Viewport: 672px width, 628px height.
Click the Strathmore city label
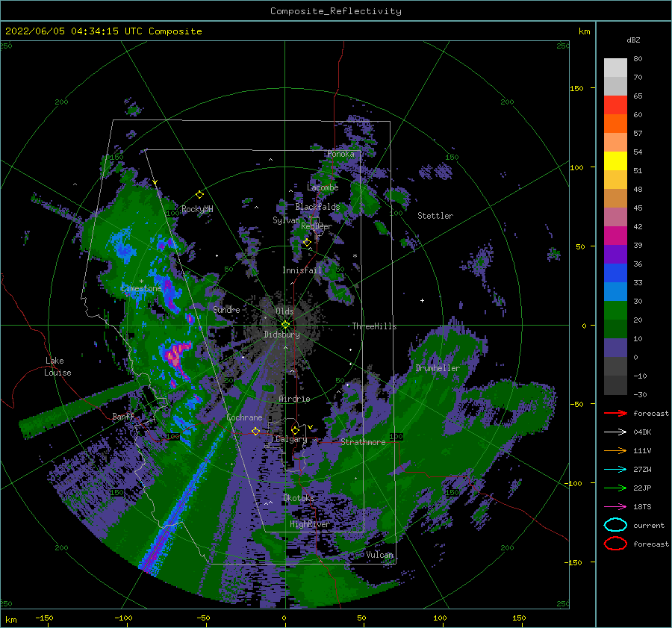point(363,442)
